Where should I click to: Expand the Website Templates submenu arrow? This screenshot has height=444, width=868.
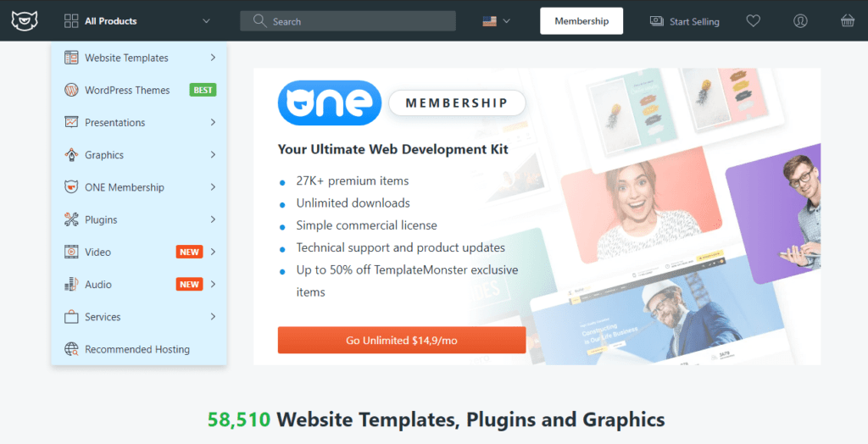coord(213,58)
